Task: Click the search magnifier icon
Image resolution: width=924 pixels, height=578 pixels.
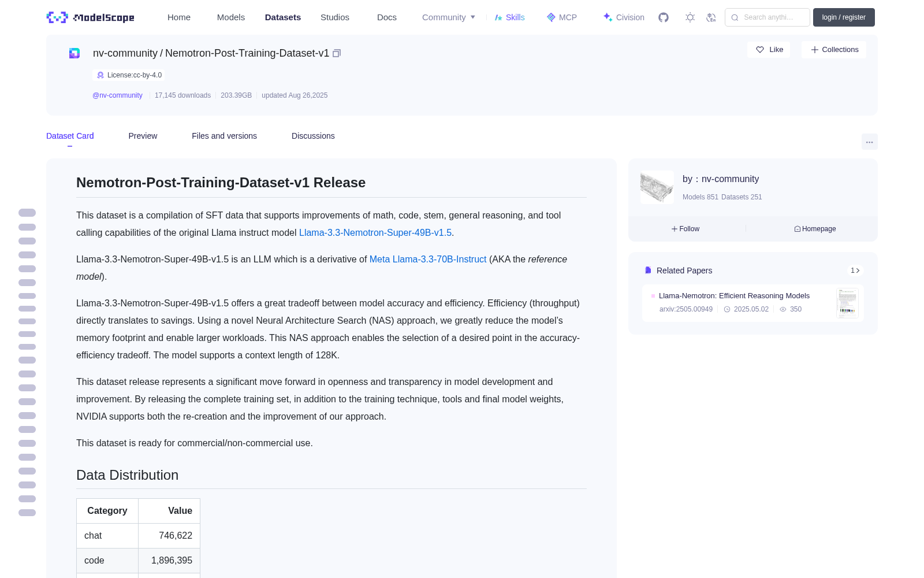Action: pyautogui.click(x=735, y=17)
